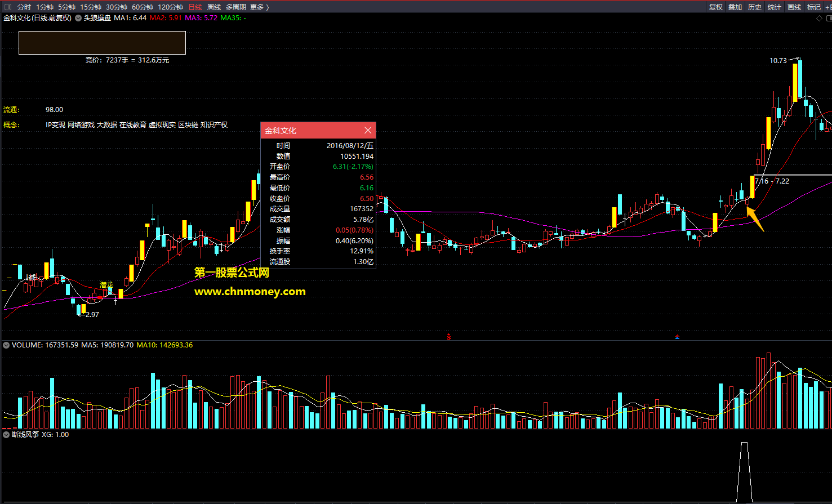Click the 振幅 0.40(6.20%) value
This screenshot has width=832, height=504.
354,240
